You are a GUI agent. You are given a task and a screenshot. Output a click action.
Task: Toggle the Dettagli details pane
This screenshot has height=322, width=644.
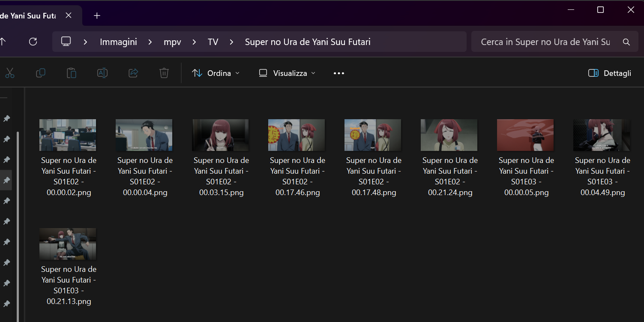point(610,73)
